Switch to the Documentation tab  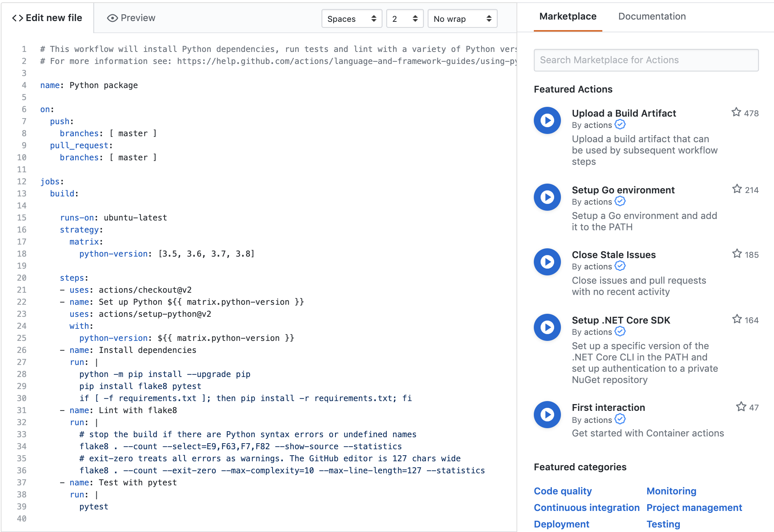(652, 17)
